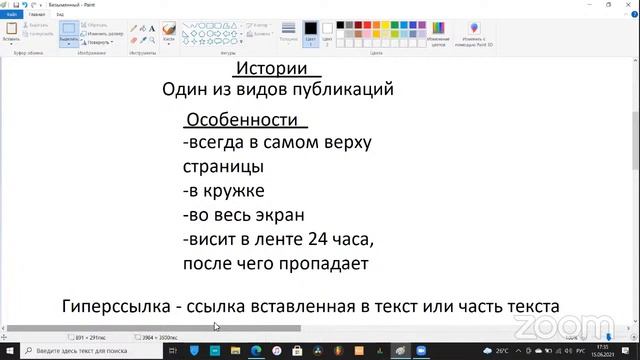Click the Crop button
Image resolution: width=640 pixels, height=360 pixels.
click(x=94, y=25)
